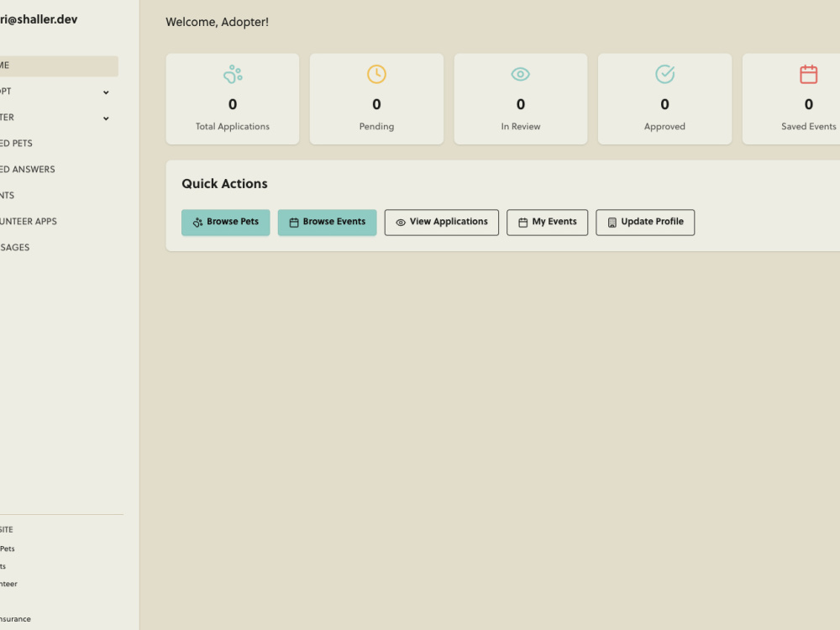Click the checkmark icon on Approved card
The width and height of the screenshot is (840, 630).
pos(664,74)
